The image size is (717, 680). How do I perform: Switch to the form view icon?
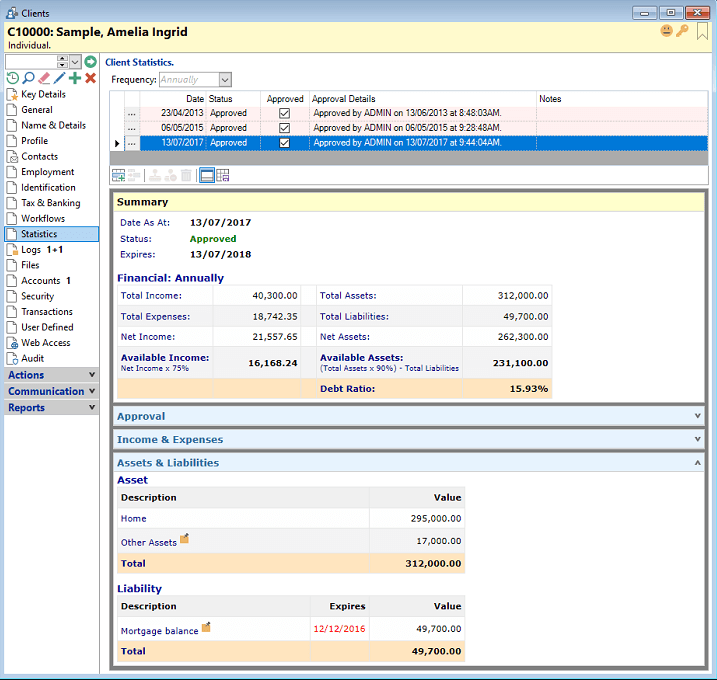point(207,175)
